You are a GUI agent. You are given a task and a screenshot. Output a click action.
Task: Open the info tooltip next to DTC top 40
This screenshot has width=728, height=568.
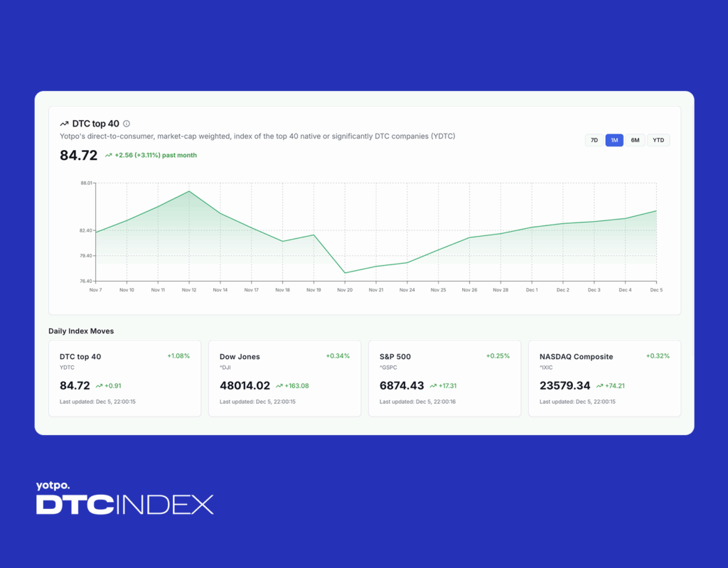tap(127, 123)
